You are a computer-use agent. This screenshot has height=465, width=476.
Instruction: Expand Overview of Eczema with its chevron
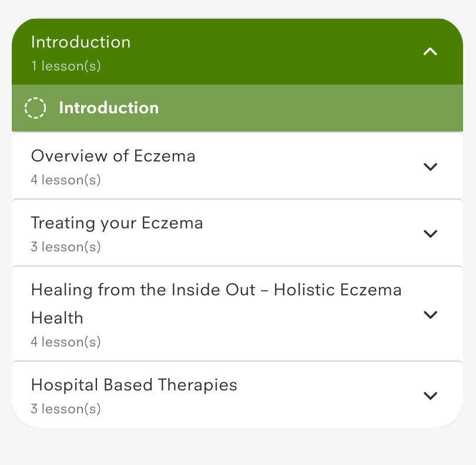coord(430,167)
